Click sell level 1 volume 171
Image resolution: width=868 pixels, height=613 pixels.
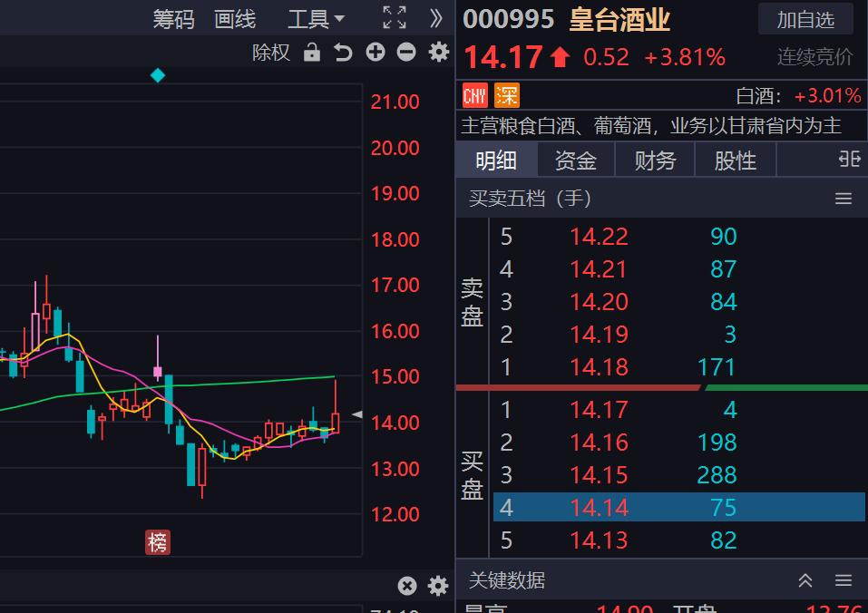[x=717, y=367]
